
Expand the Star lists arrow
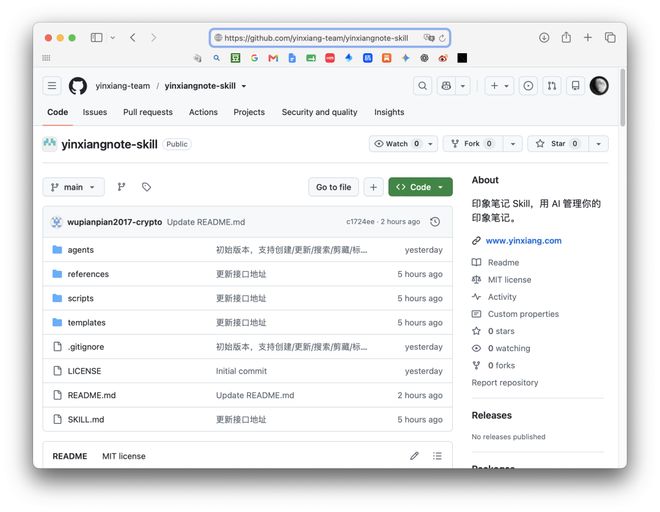coord(599,144)
